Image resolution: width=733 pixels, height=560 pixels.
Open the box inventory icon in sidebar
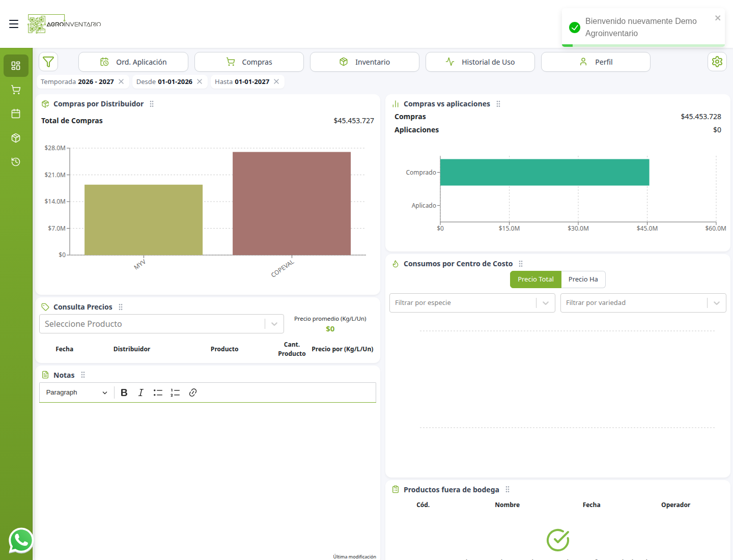click(16, 138)
